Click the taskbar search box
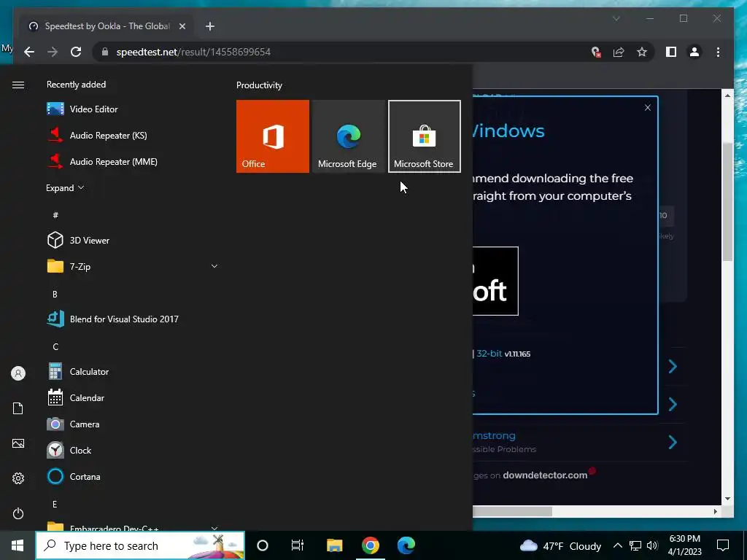 141,545
